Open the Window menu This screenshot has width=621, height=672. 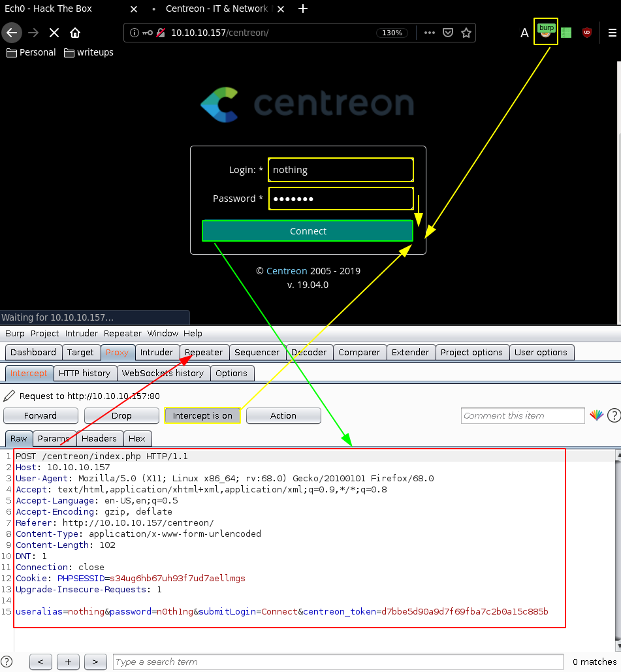[163, 334]
